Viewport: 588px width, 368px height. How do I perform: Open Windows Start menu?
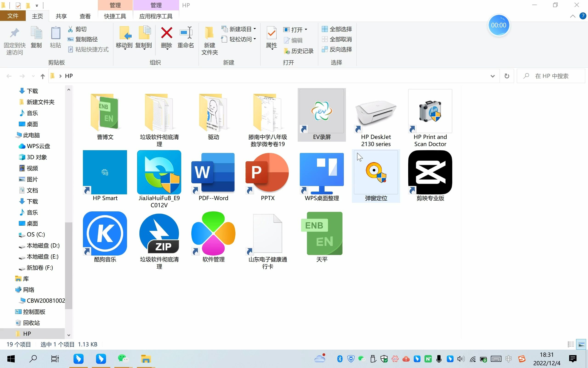11,359
